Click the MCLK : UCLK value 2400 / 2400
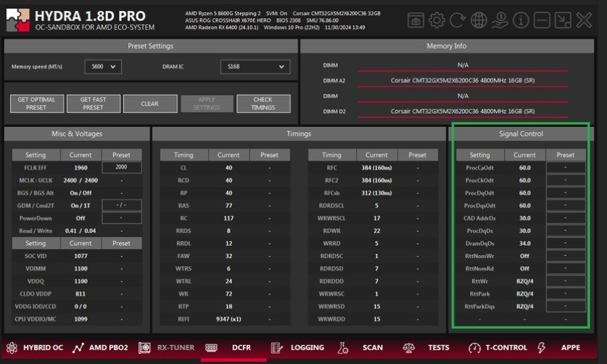Image resolution: width=607 pixels, height=364 pixels. click(x=80, y=181)
